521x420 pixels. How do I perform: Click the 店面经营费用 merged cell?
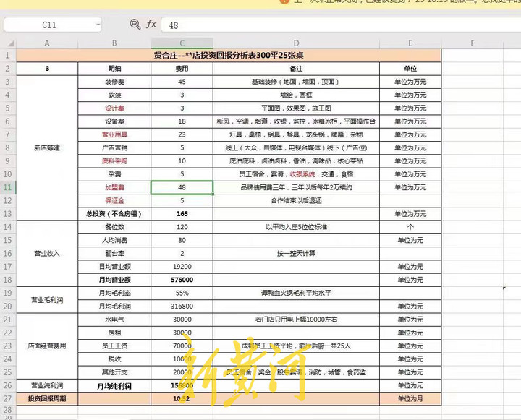47,346
